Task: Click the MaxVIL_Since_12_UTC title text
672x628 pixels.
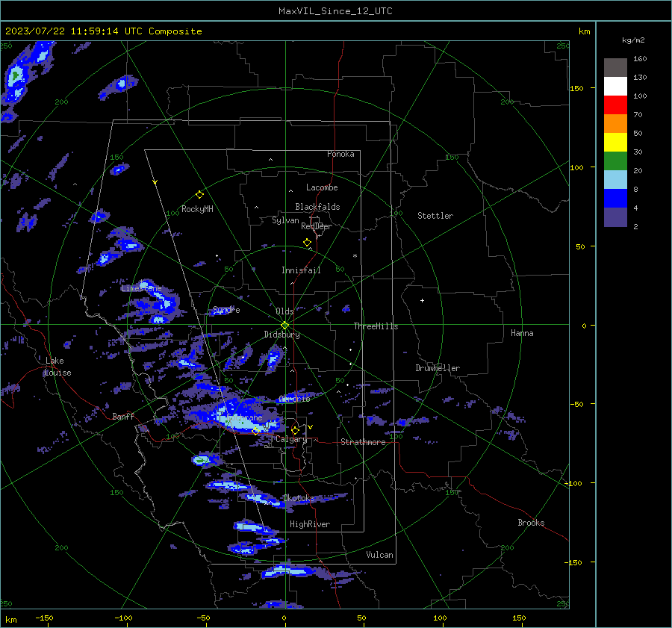Action: [x=335, y=11]
